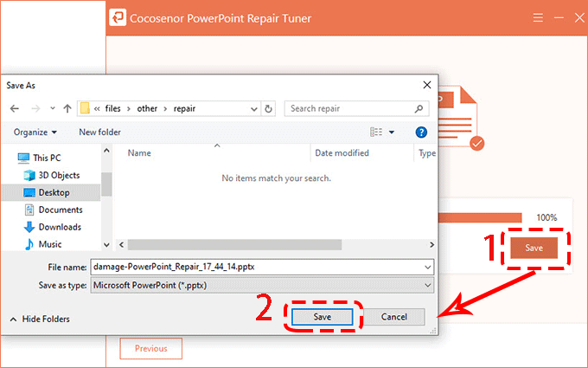The width and height of the screenshot is (588, 368).
Task: Select Downloads in the navigation tree
Action: coord(53,227)
